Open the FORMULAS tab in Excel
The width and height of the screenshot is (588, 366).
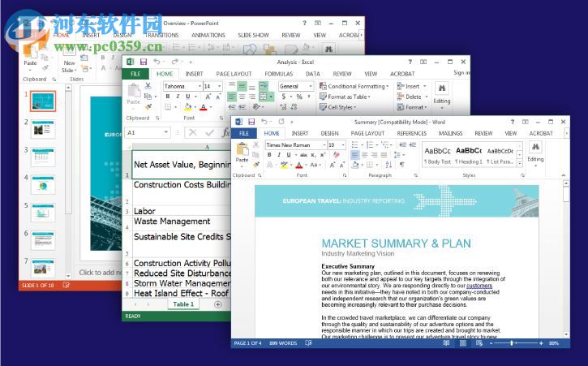279,74
